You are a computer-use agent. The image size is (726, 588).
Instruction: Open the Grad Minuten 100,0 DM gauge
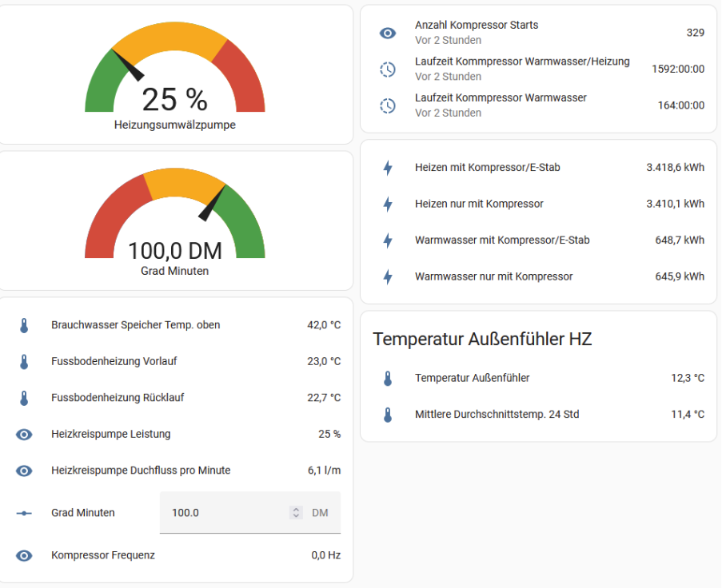coord(175,221)
